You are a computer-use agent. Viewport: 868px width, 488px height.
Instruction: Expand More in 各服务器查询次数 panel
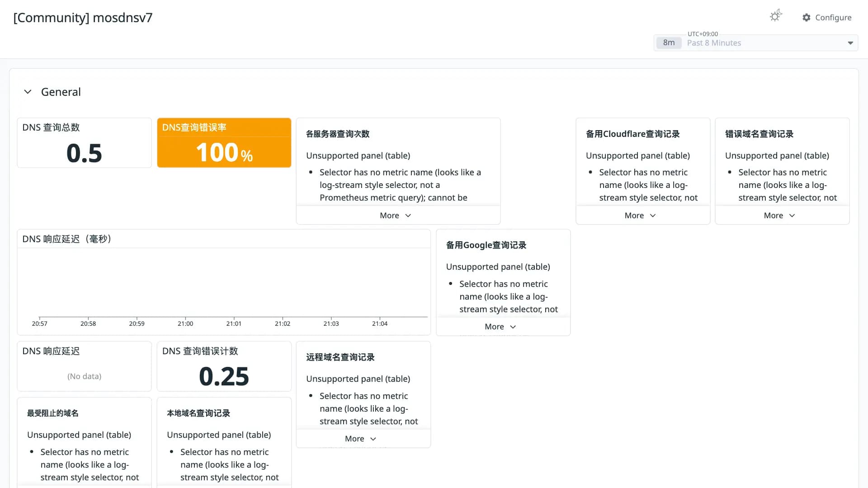click(x=396, y=216)
